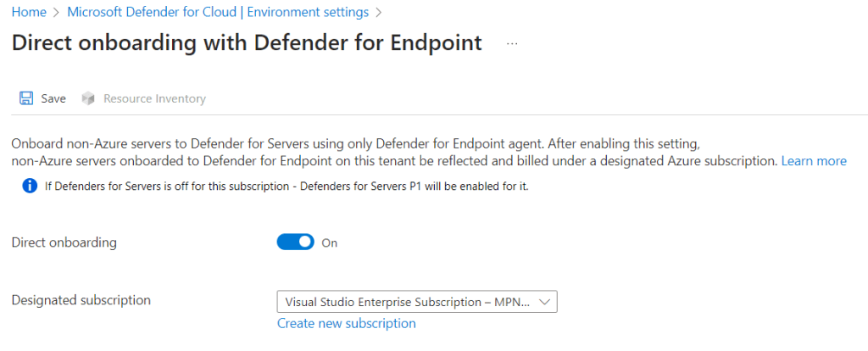868x351 pixels.
Task: Click the blue info circle icon
Action: (x=30, y=186)
